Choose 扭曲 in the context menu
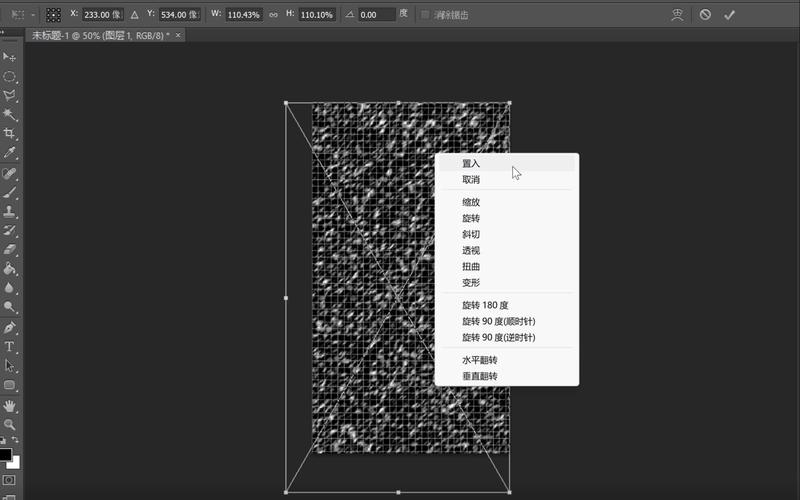The image size is (800, 500). coord(507,266)
